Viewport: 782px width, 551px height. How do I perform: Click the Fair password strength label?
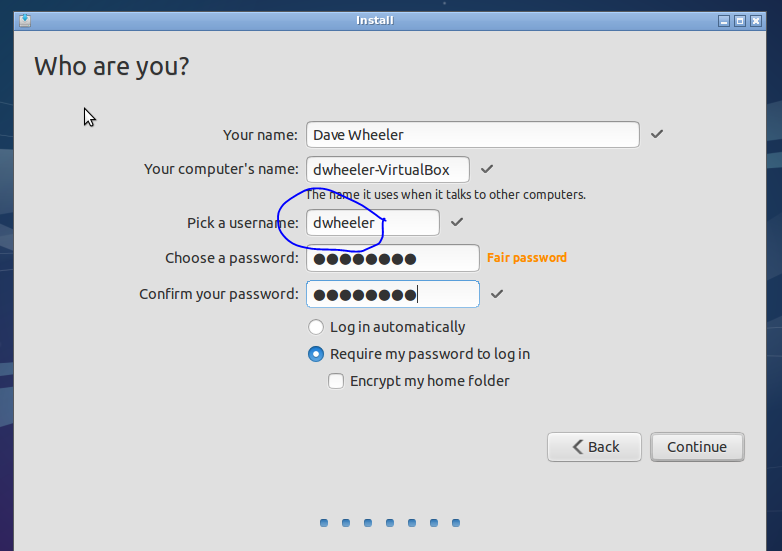click(x=527, y=258)
